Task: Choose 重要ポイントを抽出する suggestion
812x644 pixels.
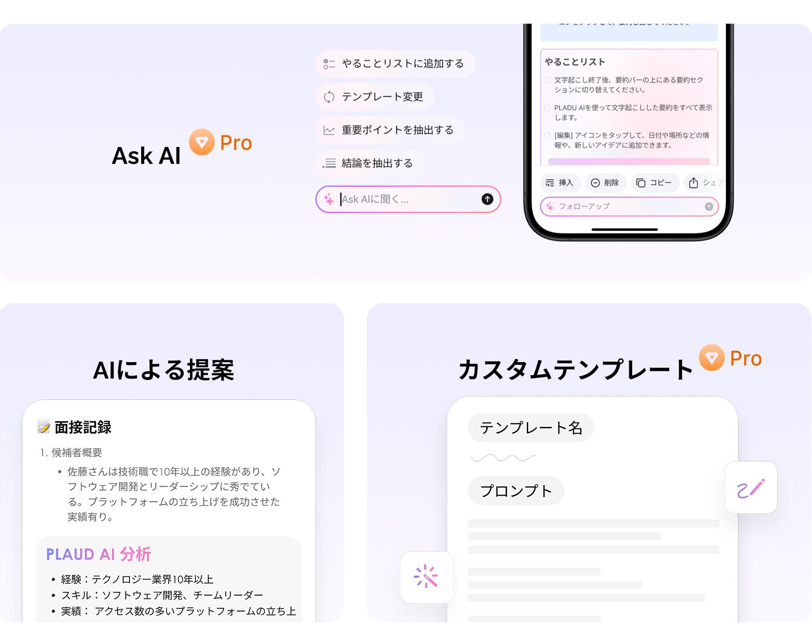Action: 390,130
